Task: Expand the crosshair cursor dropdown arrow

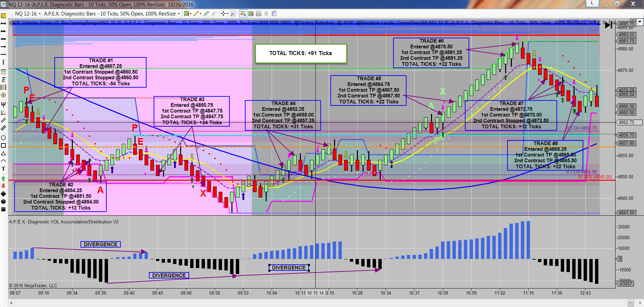Action: coord(227,14)
